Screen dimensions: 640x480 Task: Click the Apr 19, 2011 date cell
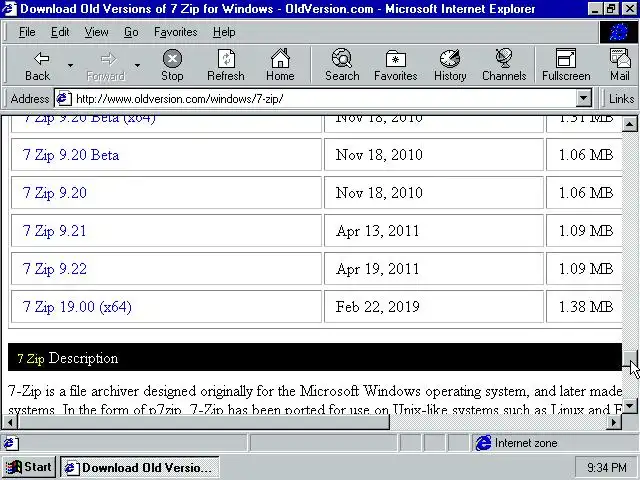pos(434,269)
